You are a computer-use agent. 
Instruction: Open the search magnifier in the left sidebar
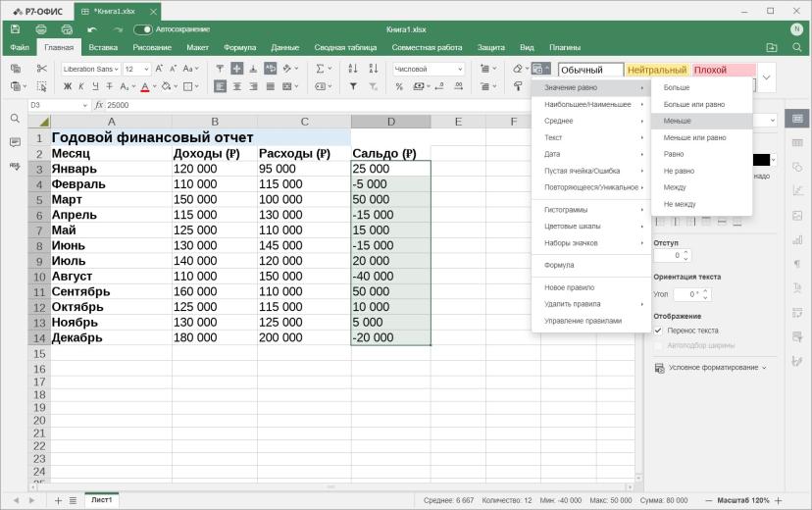pos(15,119)
